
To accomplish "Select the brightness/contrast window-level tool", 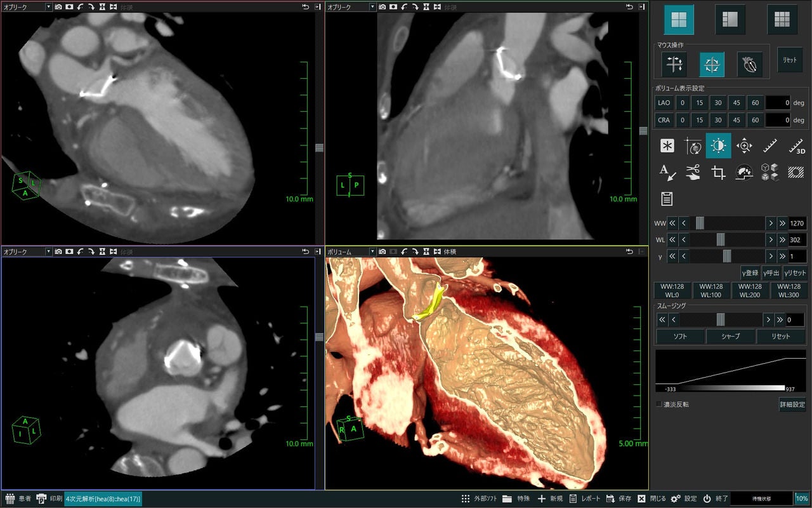I will pos(718,146).
